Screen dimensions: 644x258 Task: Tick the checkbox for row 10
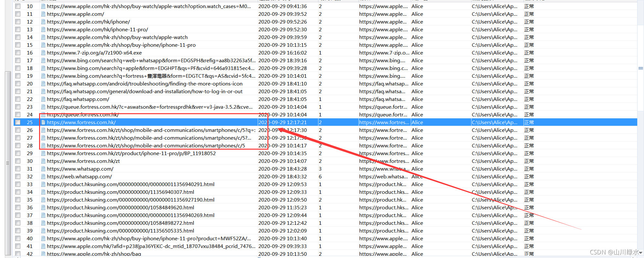tap(18, 6)
